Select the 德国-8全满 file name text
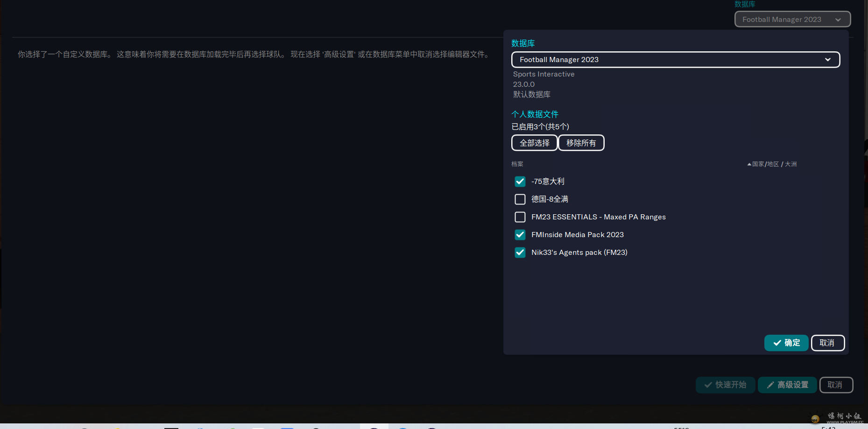Image resolution: width=868 pixels, height=429 pixels. point(550,199)
